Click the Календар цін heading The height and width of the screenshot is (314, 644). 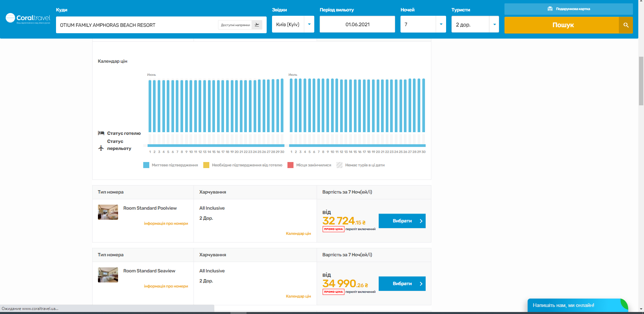(112, 61)
